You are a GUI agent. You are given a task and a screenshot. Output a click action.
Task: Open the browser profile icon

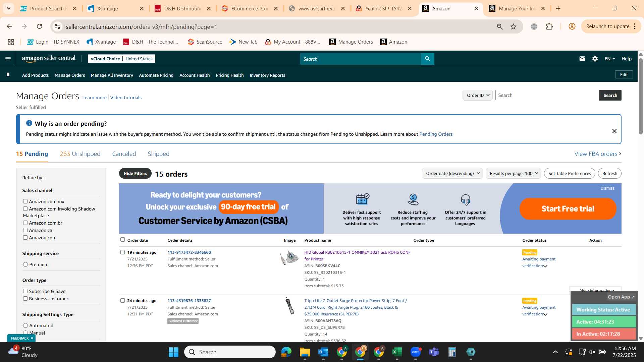click(x=572, y=26)
